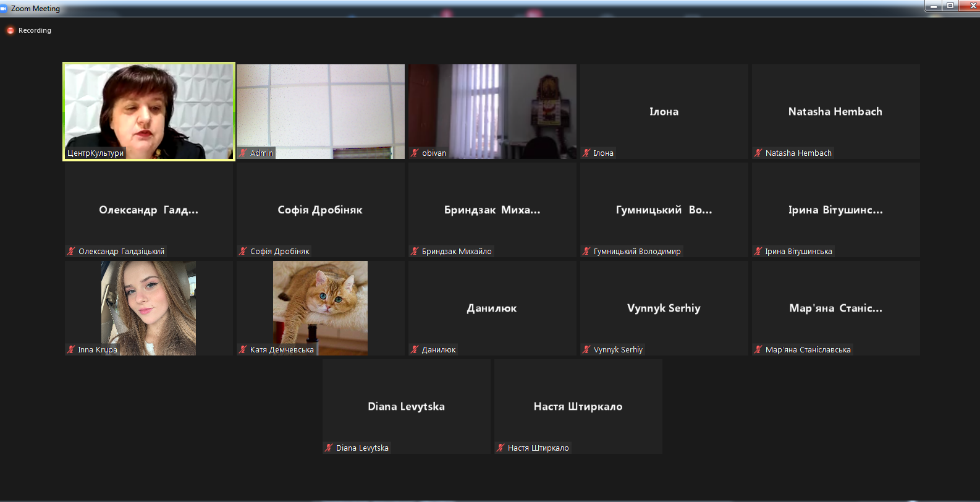The image size is (980, 502).
Task: Click muted mic icon next to Vynnyk Serhiy
Action: [587, 349]
